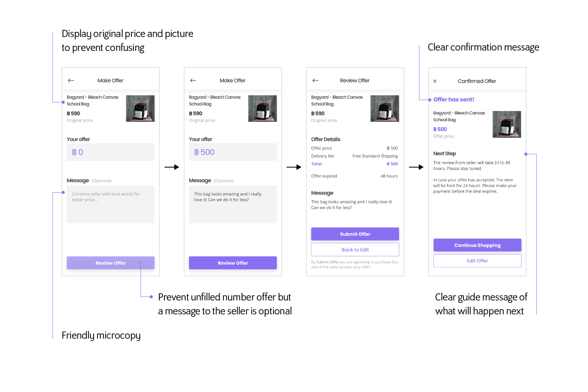Image resolution: width=588 pixels, height=392 pixels.
Task: Click the Edit Offer button
Action: tap(477, 261)
